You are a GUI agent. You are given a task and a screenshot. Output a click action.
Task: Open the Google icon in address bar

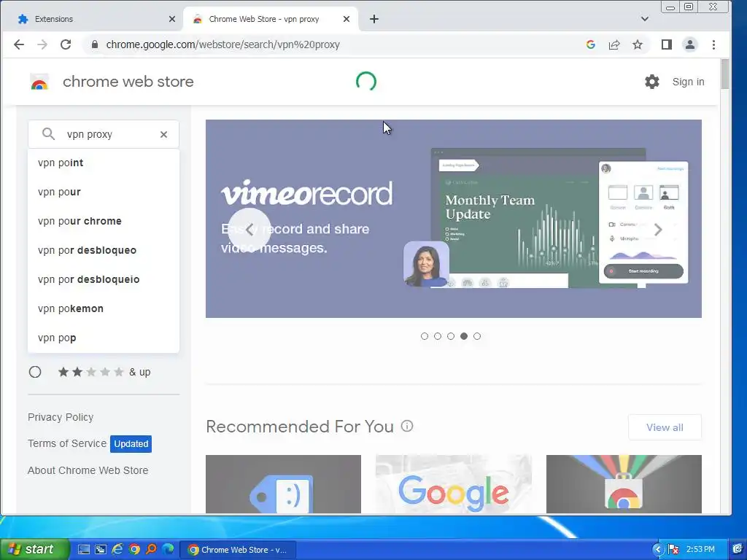coord(591,44)
